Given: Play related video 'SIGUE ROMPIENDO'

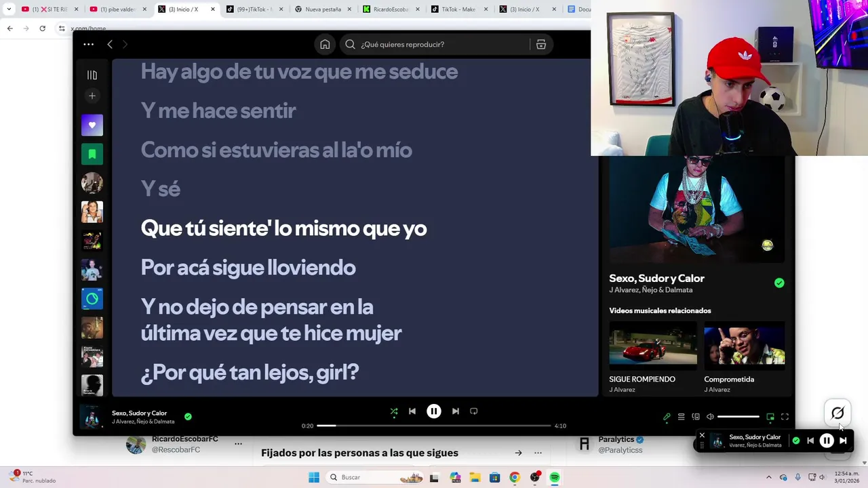Looking at the screenshot, I should [653, 358].
